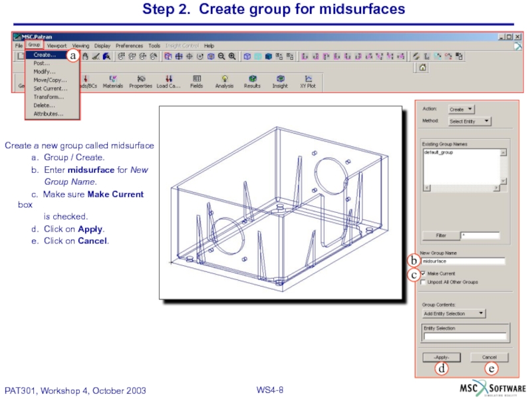This screenshot has width=532, height=399.
Task: Click the wireframe box model in viewport
Action: click(x=280, y=209)
